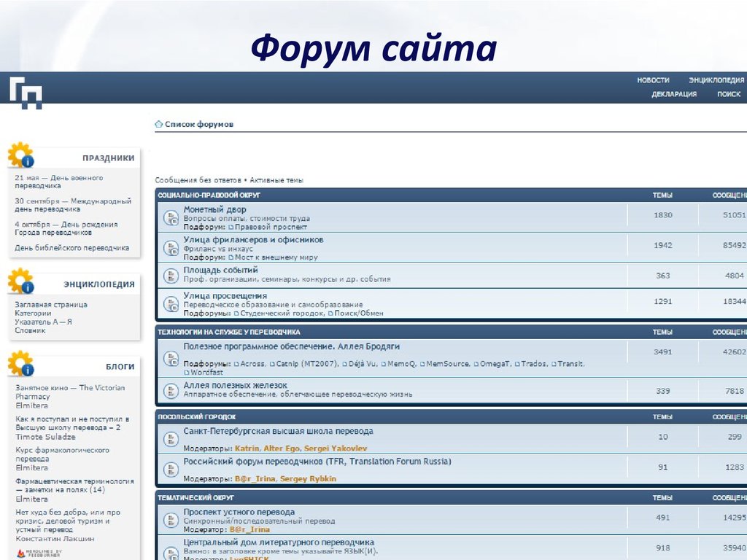The height and width of the screenshot is (560, 747).
Task: Click the forum icon beside Площадь событий
Action: (x=171, y=275)
